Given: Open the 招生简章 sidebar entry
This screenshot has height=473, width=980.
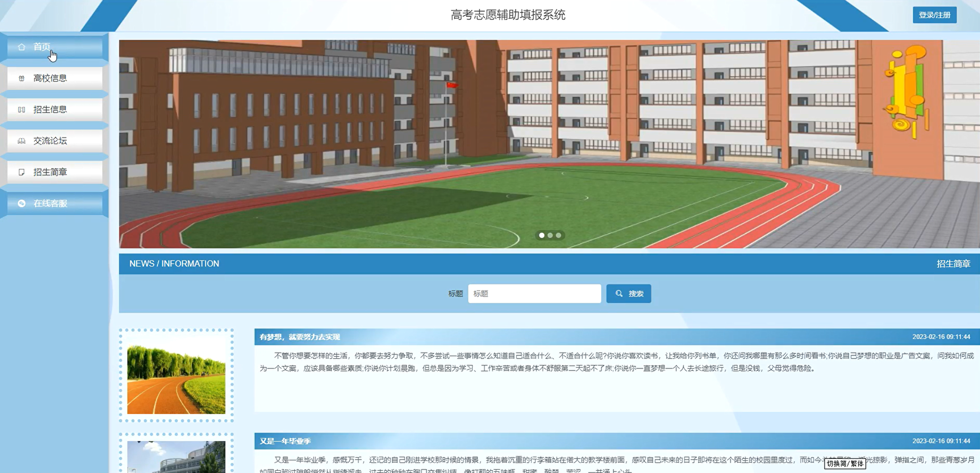Looking at the screenshot, I should tap(55, 172).
